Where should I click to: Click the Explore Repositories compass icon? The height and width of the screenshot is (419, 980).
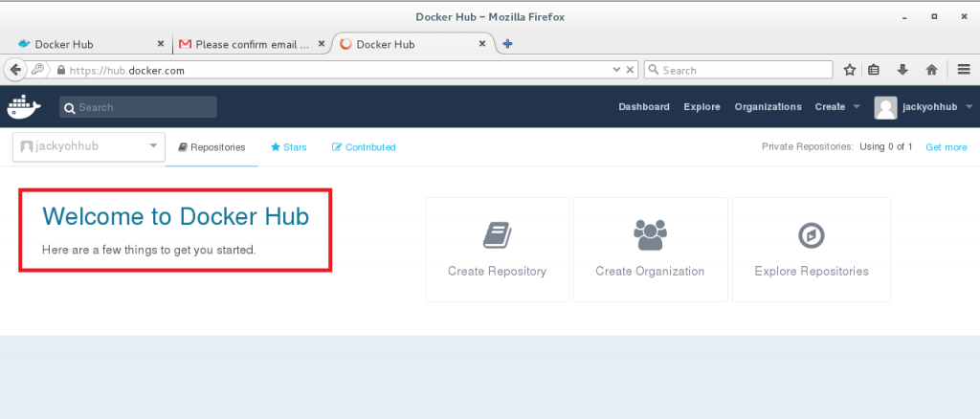tap(812, 235)
